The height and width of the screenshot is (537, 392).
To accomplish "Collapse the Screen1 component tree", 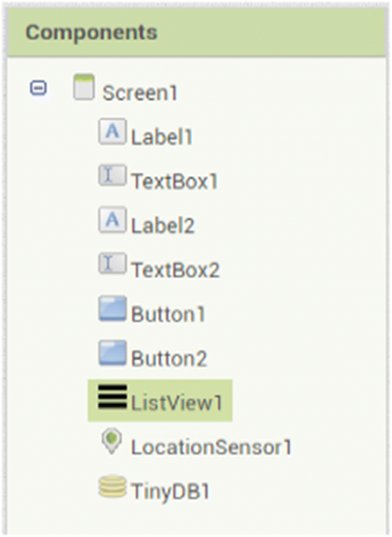I will (38, 88).
